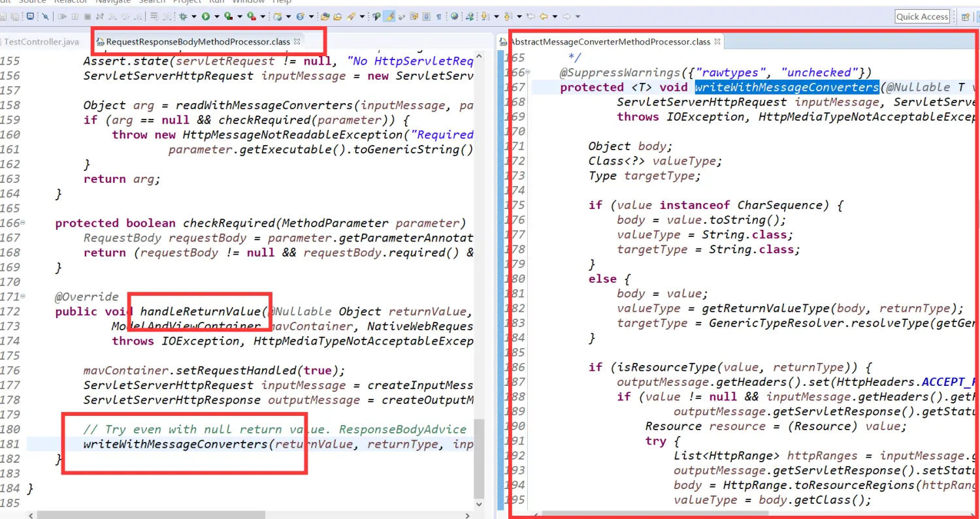The width and height of the screenshot is (980, 519).
Task: Open the New Java Class dropdown arrow
Action: point(312,16)
